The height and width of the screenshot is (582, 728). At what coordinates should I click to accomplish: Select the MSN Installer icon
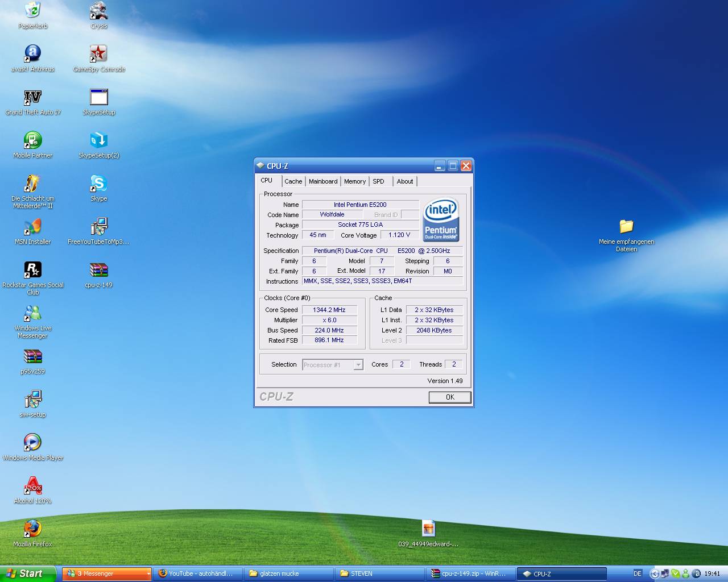(33, 226)
